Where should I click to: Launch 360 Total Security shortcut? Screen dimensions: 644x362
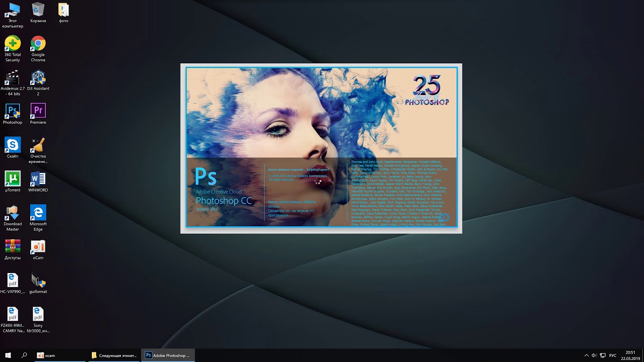[x=13, y=49]
